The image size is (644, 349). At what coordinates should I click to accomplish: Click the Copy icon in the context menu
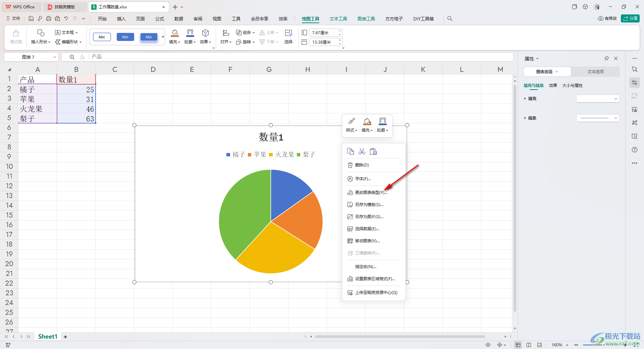(x=351, y=151)
